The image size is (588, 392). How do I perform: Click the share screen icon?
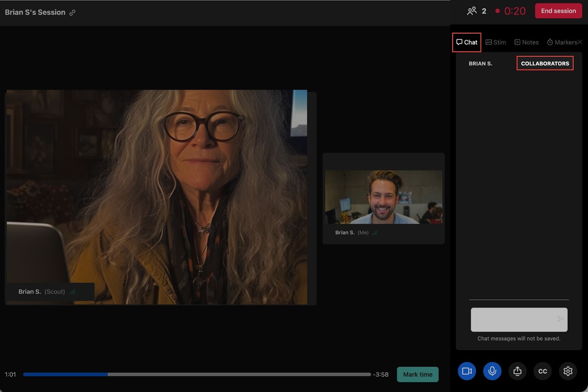tap(517, 371)
